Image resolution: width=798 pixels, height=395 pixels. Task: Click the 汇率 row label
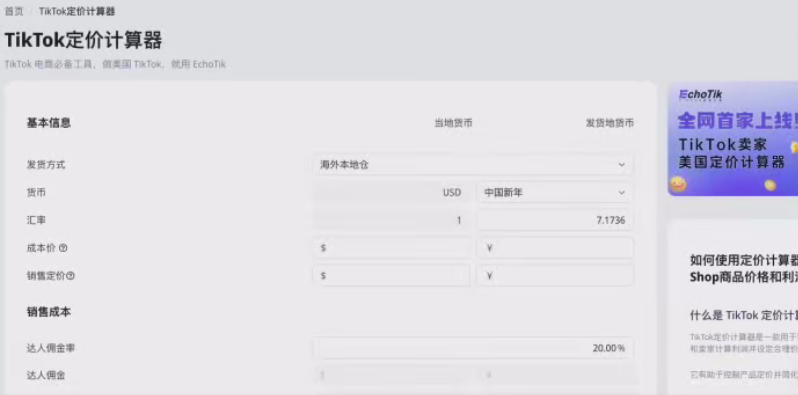click(36, 220)
